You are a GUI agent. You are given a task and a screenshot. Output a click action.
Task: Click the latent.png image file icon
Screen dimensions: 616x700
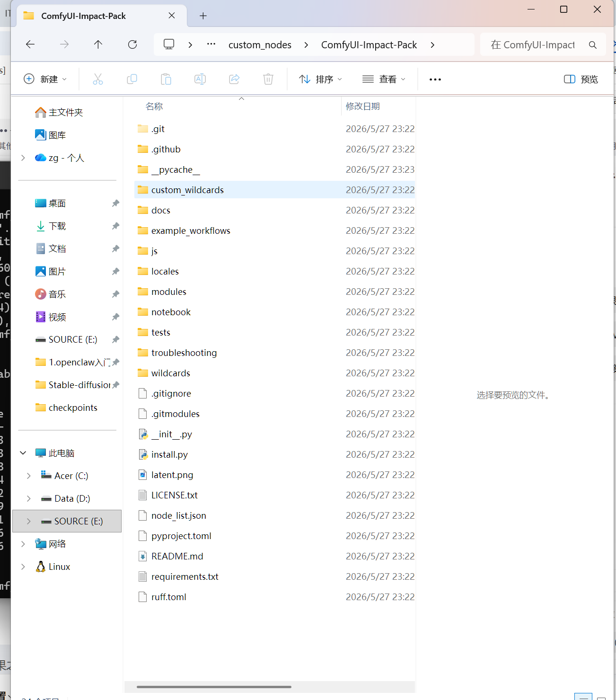tap(143, 475)
